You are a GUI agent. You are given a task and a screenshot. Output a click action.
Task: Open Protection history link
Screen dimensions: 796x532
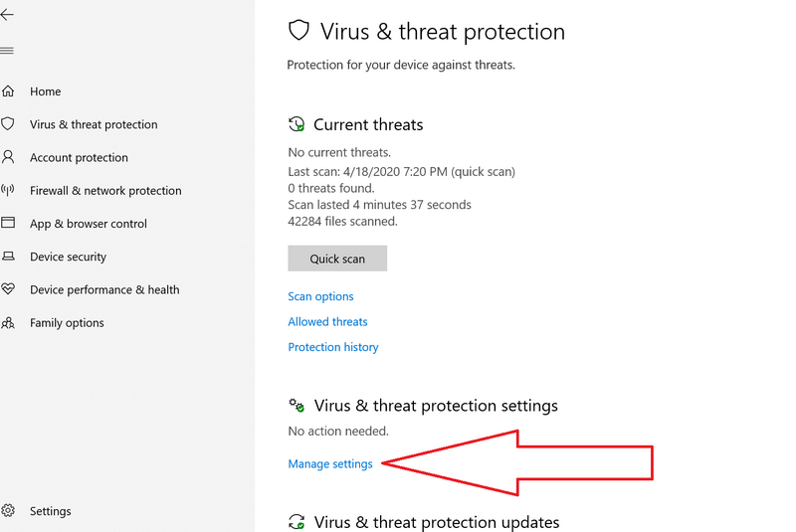tap(333, 347)
